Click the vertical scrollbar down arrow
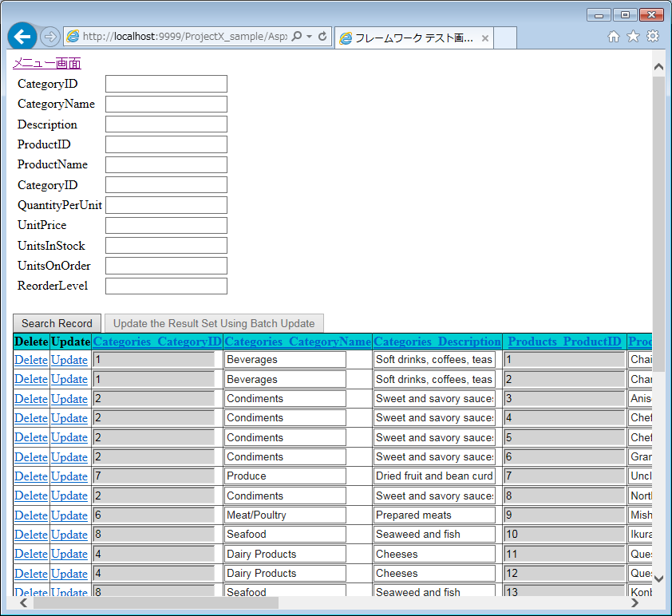 tap(658, 579)
